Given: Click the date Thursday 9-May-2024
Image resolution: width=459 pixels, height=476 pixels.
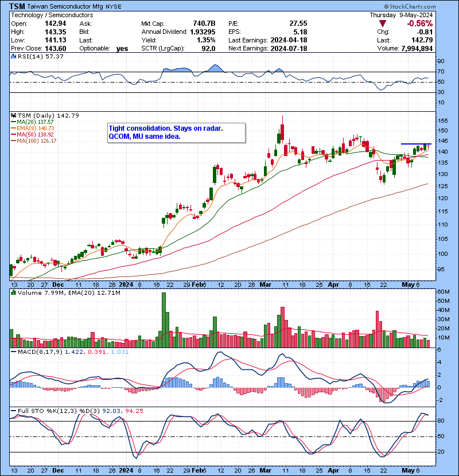Looking at the screenshot, I should (x=401, y=15).
